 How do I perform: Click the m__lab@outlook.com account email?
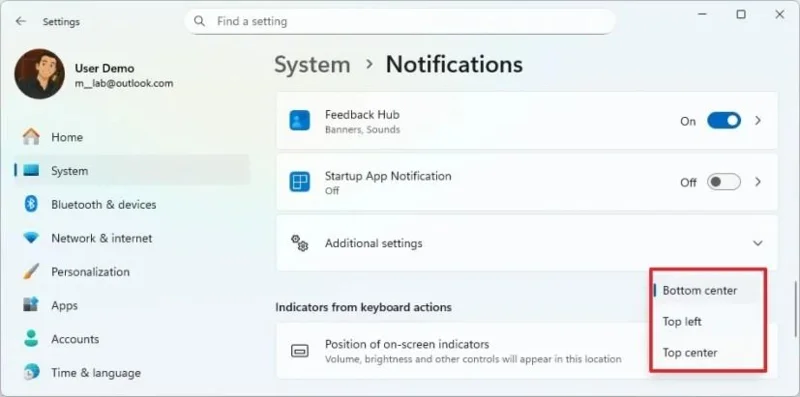(124, 83)
